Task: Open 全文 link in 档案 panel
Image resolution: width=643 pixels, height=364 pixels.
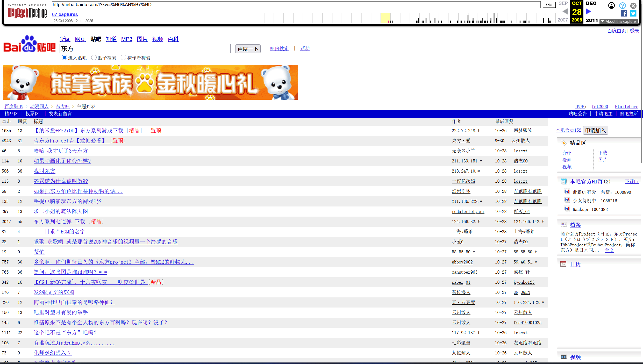Action: (609, 250)
